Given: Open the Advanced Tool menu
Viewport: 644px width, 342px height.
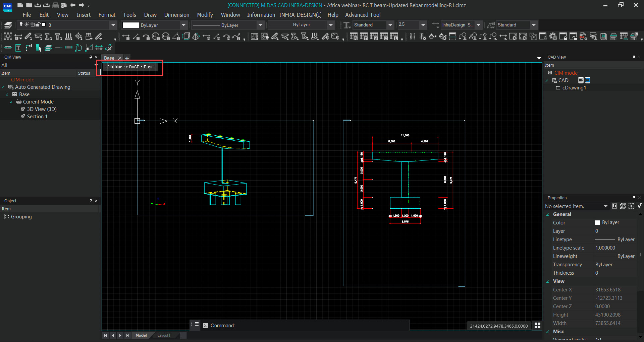Looking at the screenshot, I should (x=363, y=15).
